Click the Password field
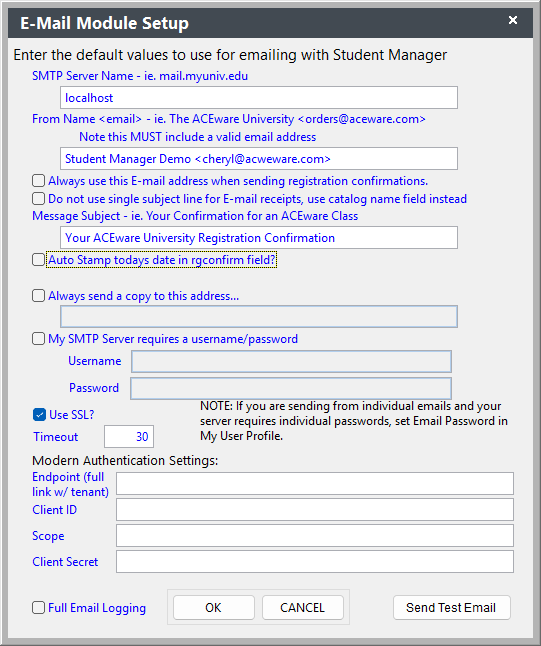The width and height of the screenshot is (541, 646). pyautogui.click(x=291, y=388)
